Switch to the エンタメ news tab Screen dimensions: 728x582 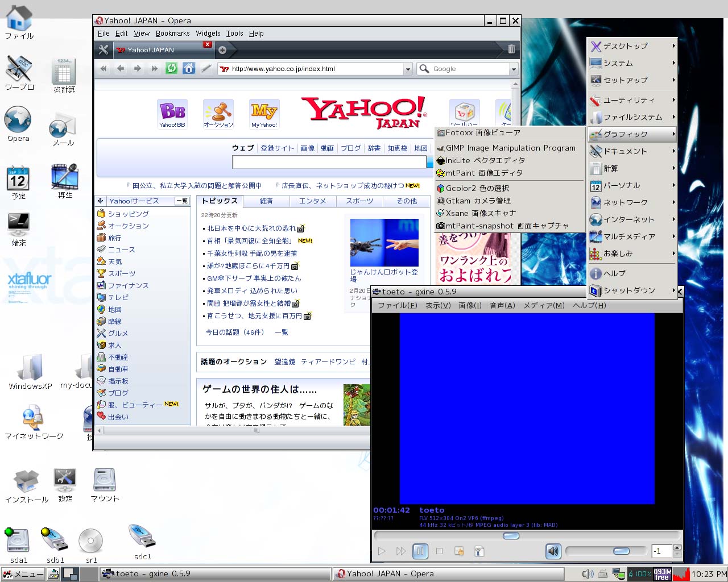tap(312, 201)
